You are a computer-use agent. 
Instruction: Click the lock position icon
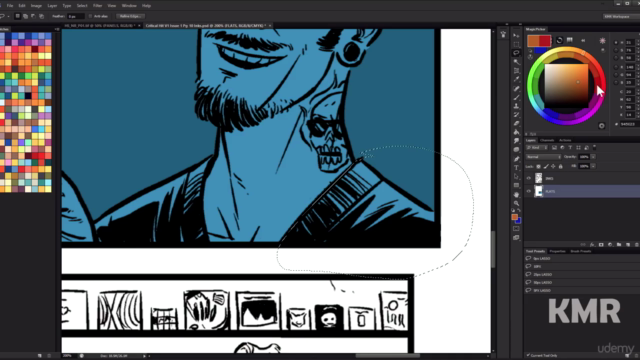(553, 167)
